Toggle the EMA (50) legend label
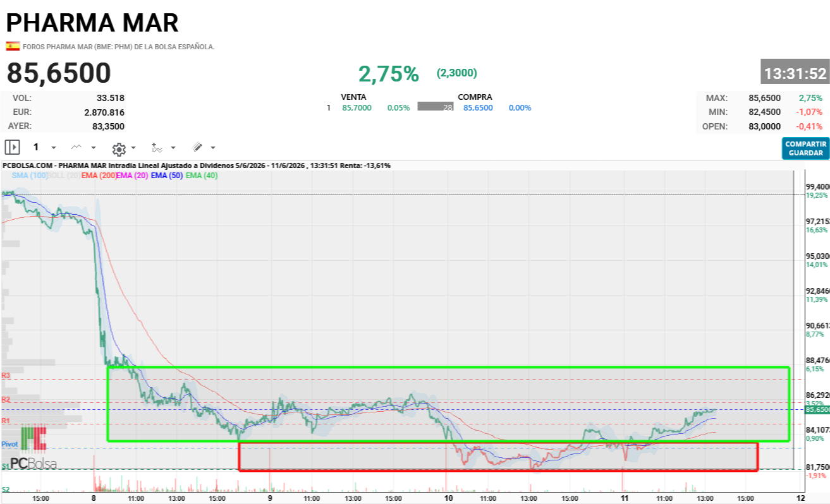This screenshot has width=830, height=504. tap(167, 176)
